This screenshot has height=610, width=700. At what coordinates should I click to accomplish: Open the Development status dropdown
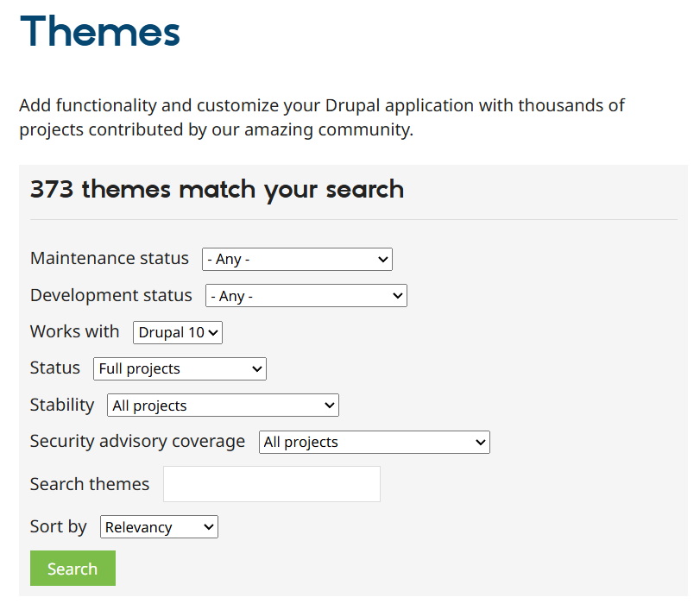(x=306, y=295)
